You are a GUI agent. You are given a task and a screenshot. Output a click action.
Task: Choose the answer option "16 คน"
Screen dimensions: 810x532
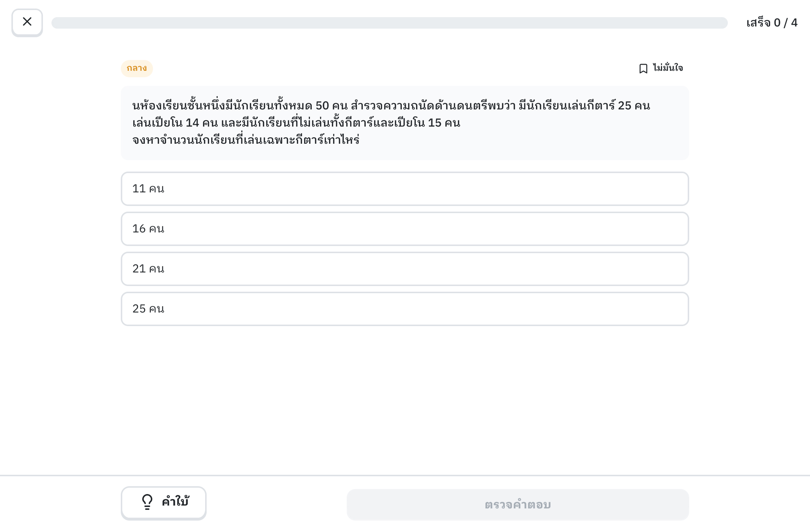click(405, 229)
